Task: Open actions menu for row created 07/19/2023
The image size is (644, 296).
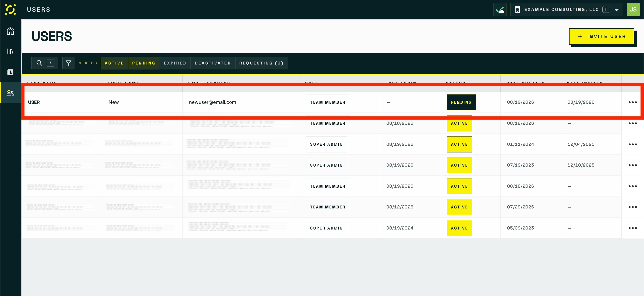Action: (x=633, y=165)
